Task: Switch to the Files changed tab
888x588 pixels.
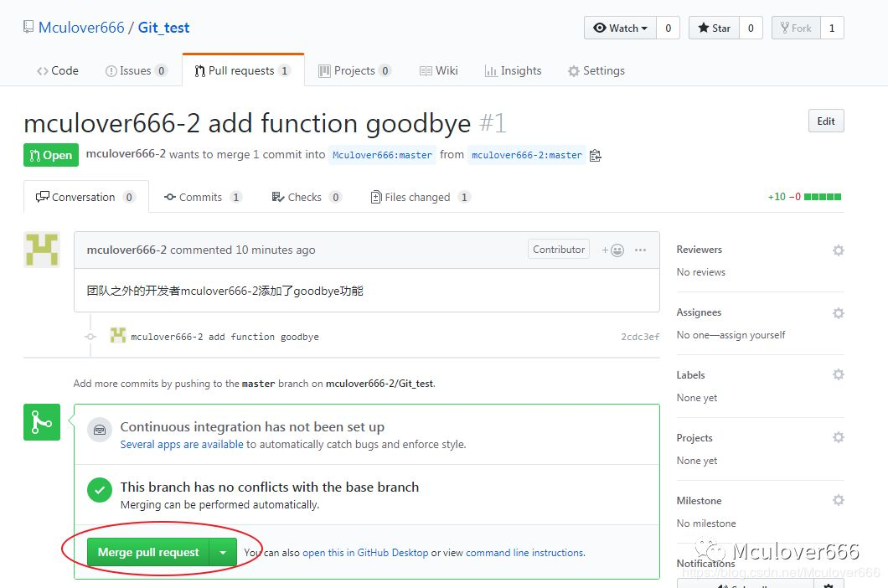Action: (x=417, y=198)
